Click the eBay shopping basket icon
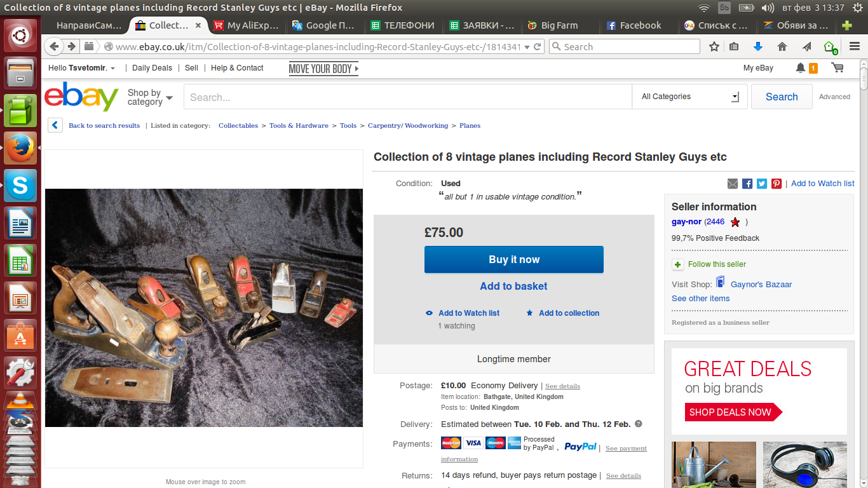Viewport: 868px width, 488px height. (837, 68)
